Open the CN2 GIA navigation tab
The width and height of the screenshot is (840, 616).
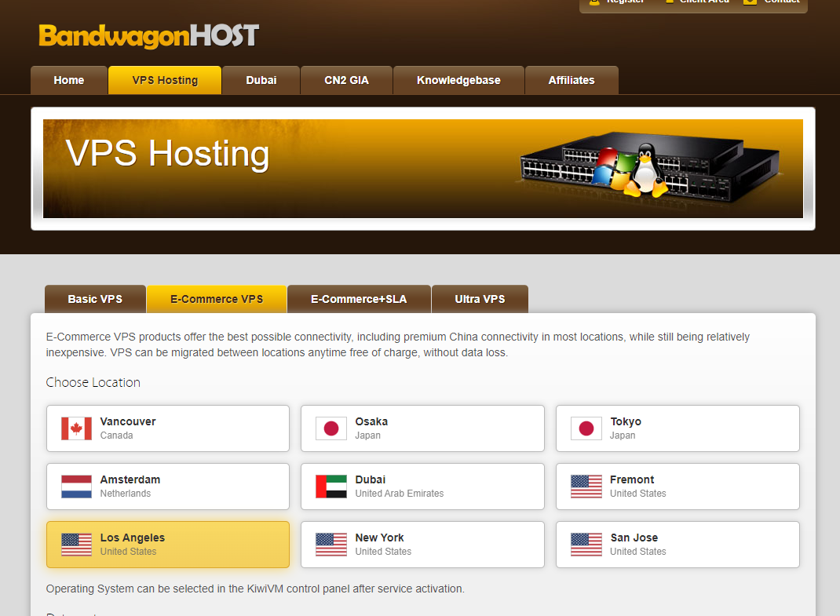tap(347, 80)
